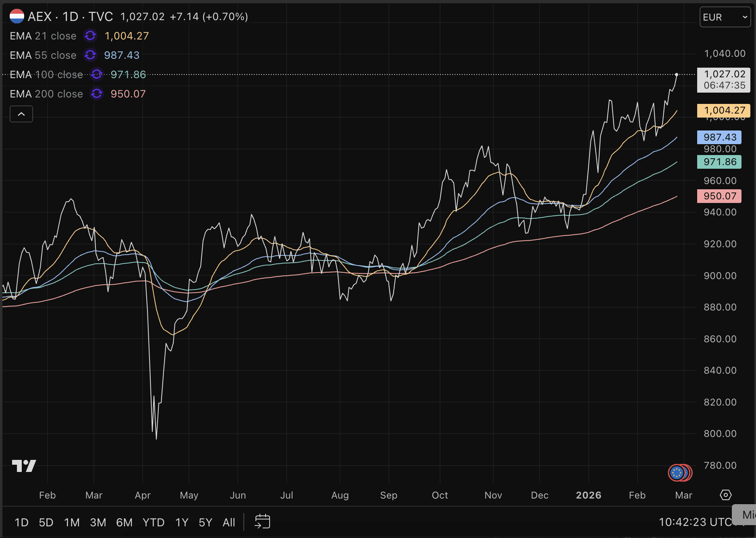This screenshot has width=756, height=538.
Task: Select the 1D time range
Action: click(x=21, y=522)
